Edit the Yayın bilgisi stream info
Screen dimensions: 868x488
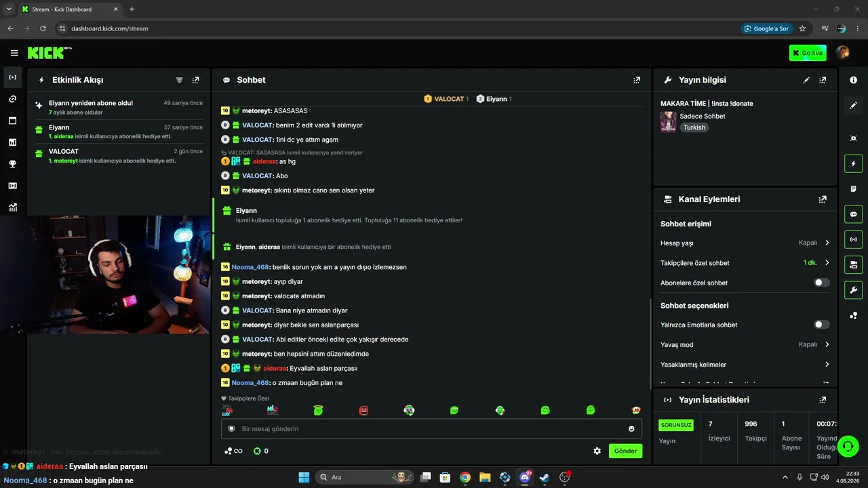[x=806, y=80]
